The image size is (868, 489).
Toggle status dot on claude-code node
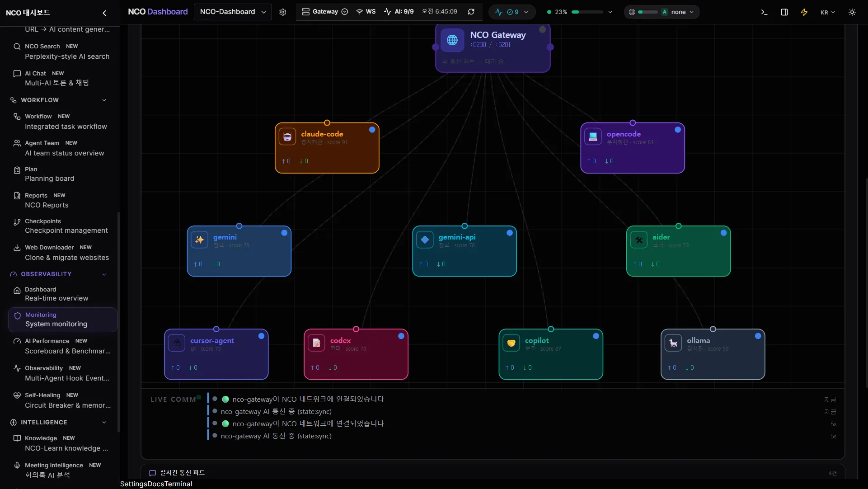[372, 130]
